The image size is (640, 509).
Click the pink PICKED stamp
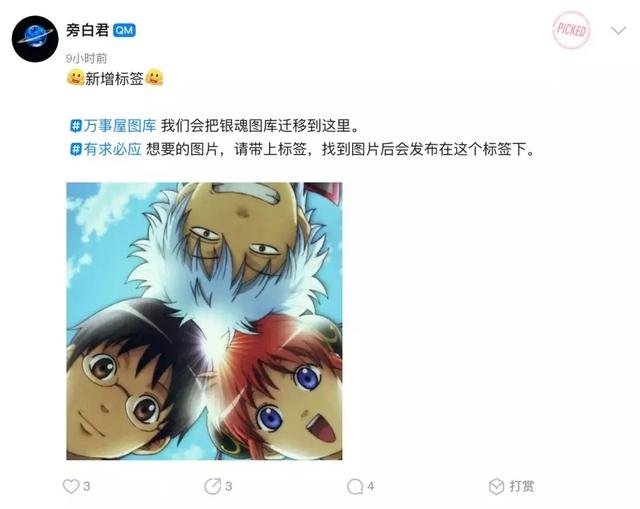point(571,30)
